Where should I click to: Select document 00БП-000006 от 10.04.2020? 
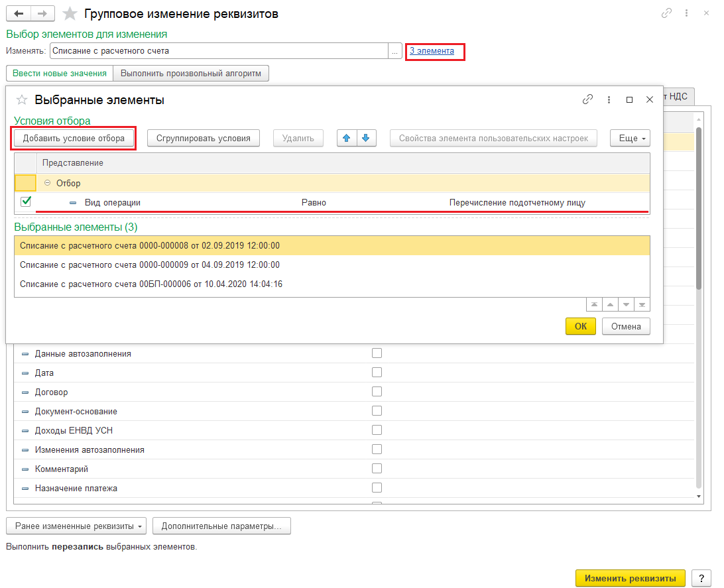[332, 284]
